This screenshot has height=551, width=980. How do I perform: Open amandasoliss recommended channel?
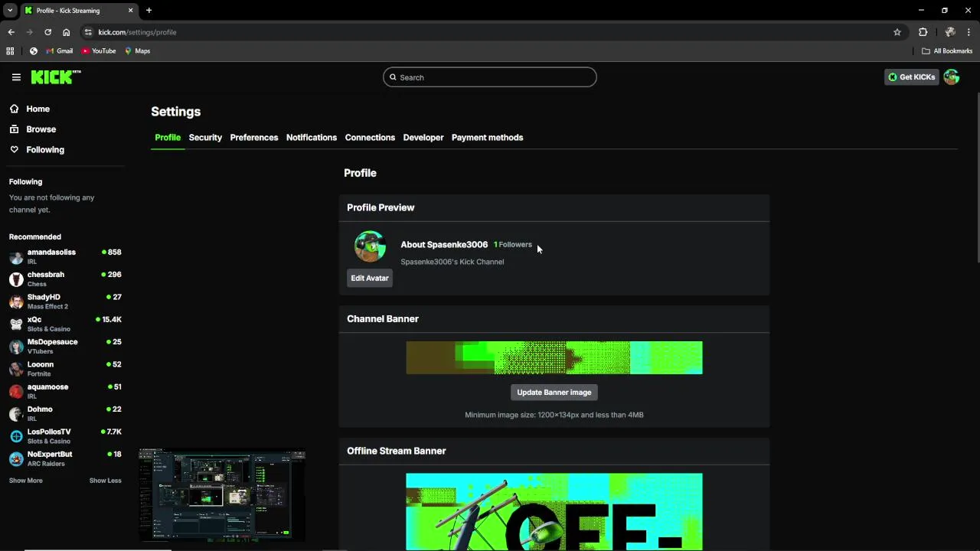point(65,256)
